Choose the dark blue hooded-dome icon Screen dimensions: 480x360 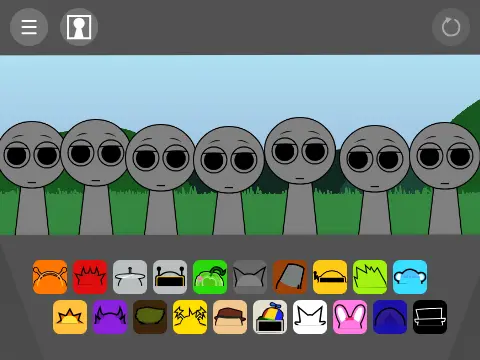coord(390,317)
